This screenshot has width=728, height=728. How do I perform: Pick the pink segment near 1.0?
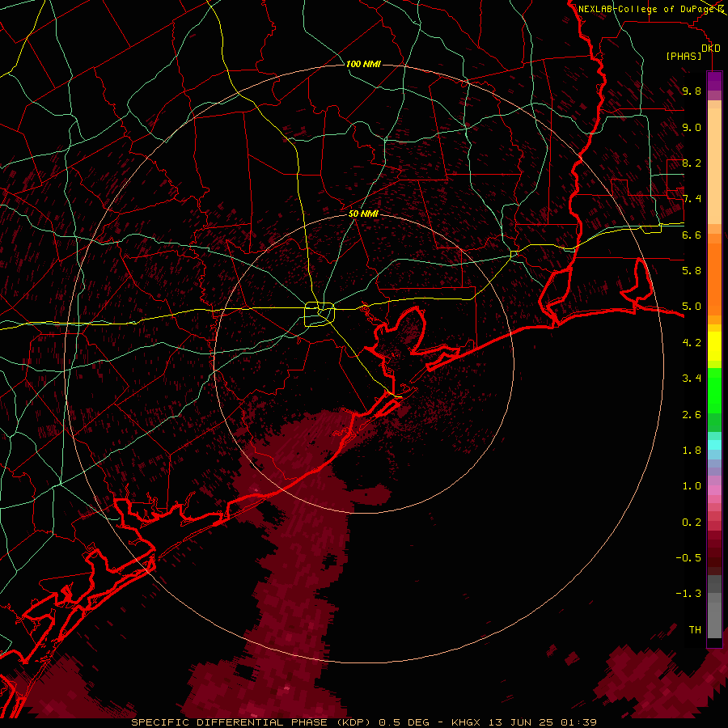(714, 490)
